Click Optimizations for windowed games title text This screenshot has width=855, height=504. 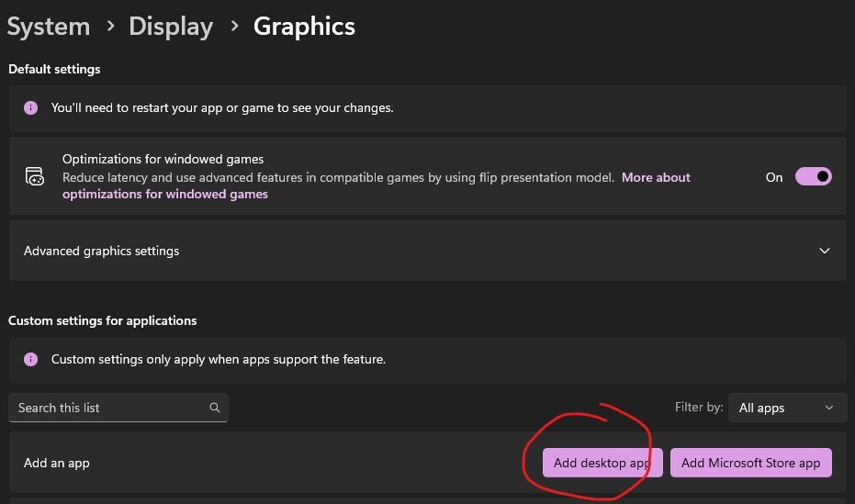[x=163, y=159]
